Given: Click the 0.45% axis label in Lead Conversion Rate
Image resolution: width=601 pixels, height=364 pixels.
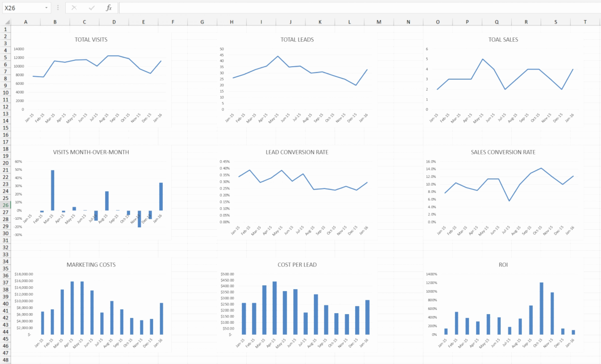Looking at the screenshot, I should [x=225, y=162].
